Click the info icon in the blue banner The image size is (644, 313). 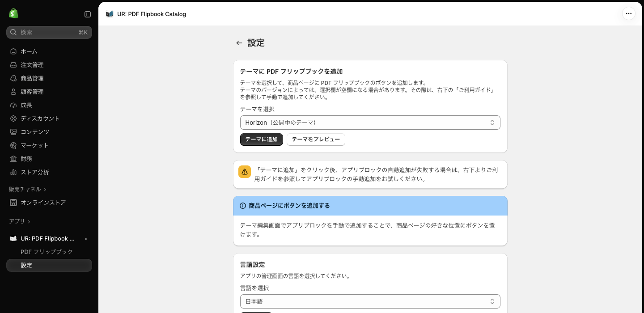coord(243,206)
